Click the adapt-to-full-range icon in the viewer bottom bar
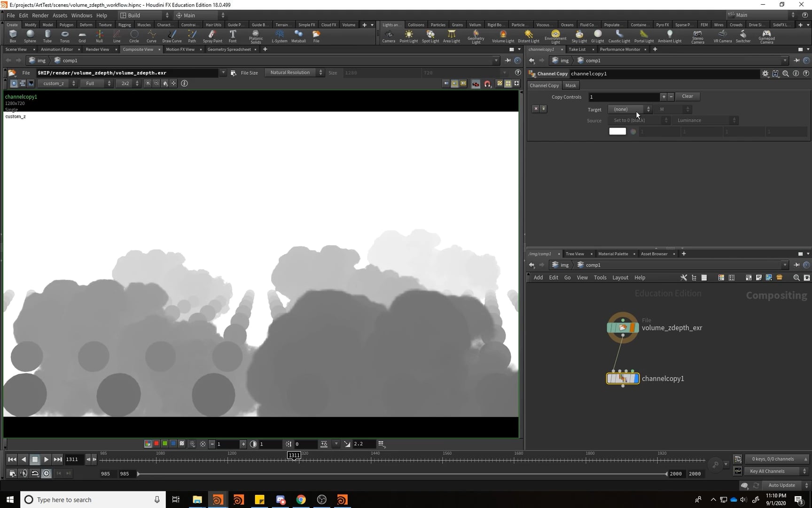 [x=324, y=444]
